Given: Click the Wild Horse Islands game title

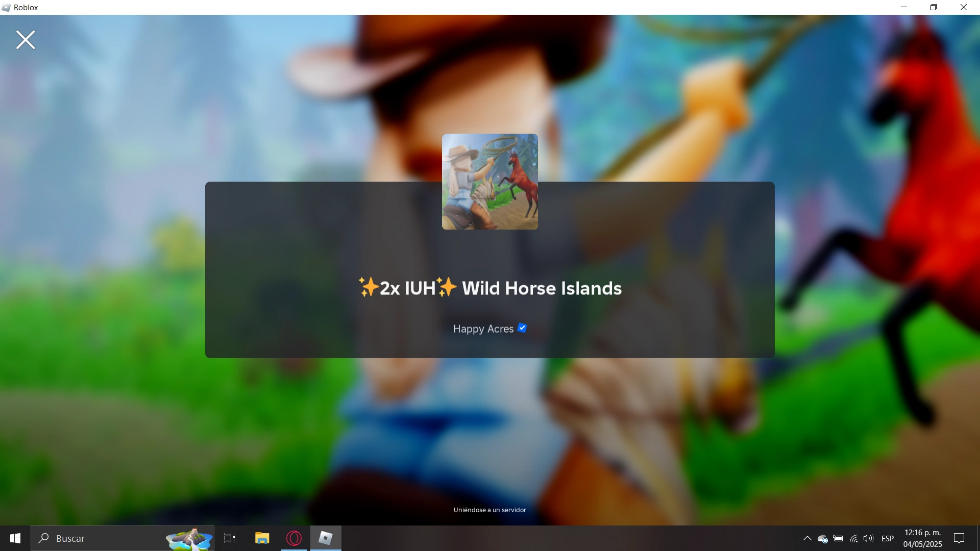Looking at the screenshot, I should (490, 288).
